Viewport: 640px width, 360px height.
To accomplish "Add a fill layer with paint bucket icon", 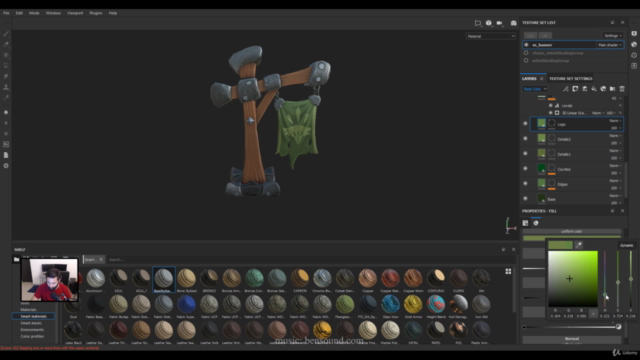I will point(594,89).
